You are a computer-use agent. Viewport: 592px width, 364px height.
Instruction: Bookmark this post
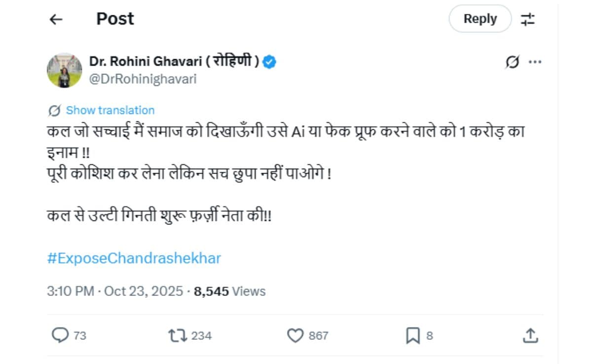tap(412, 336)
